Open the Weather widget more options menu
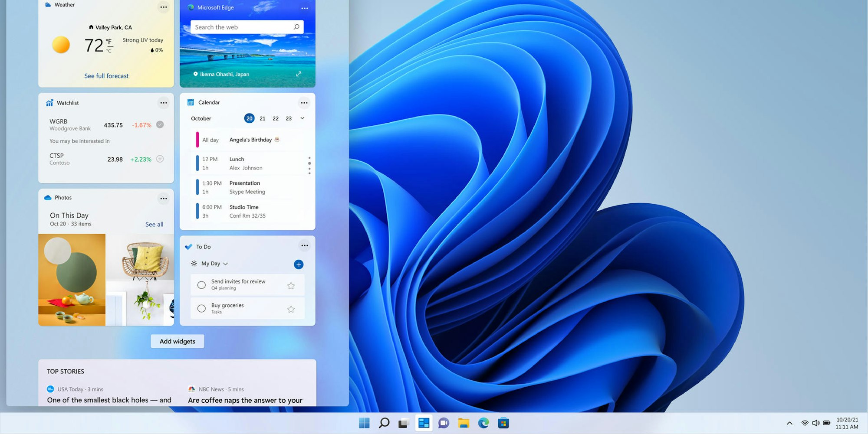The image size is (868, 434). tap(164, 7)
